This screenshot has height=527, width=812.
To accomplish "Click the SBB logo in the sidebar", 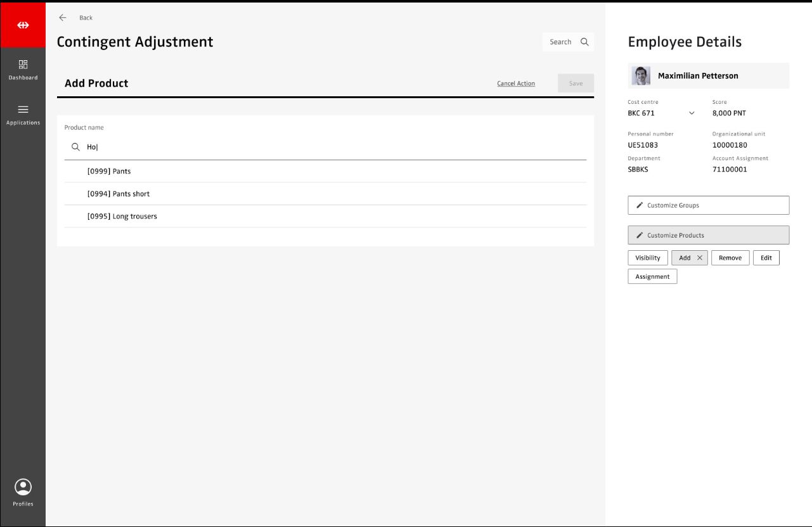I will pyautogui.click(x=23, y=25).
